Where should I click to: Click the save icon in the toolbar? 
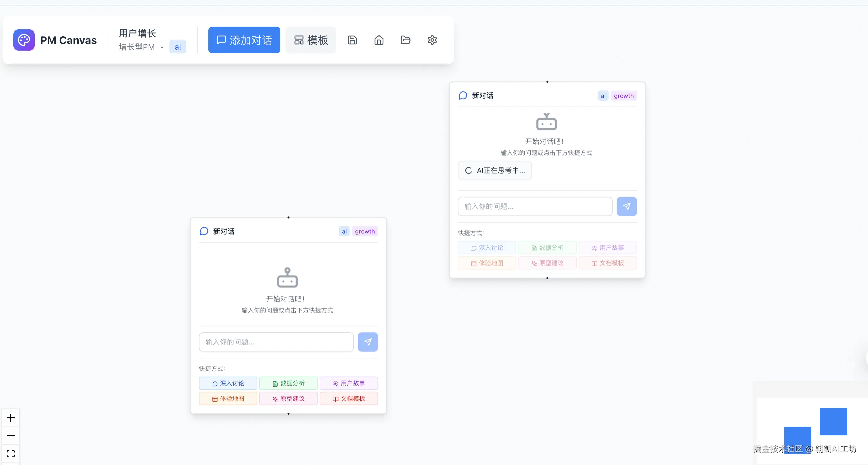352,40
